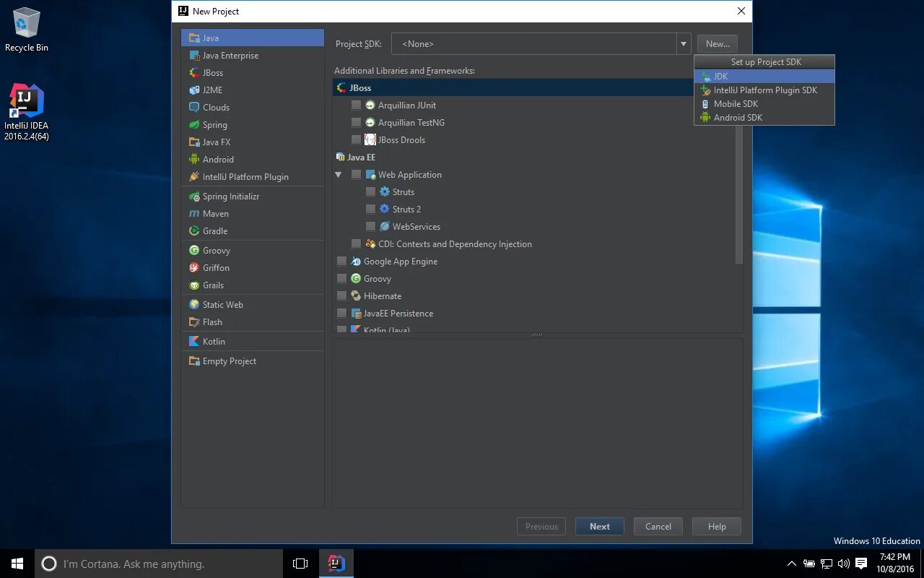The width and height of the screenshot is (924, 578).
Task: Open the Project SDK dropdown arrow
Action: [x=683, y=44]
